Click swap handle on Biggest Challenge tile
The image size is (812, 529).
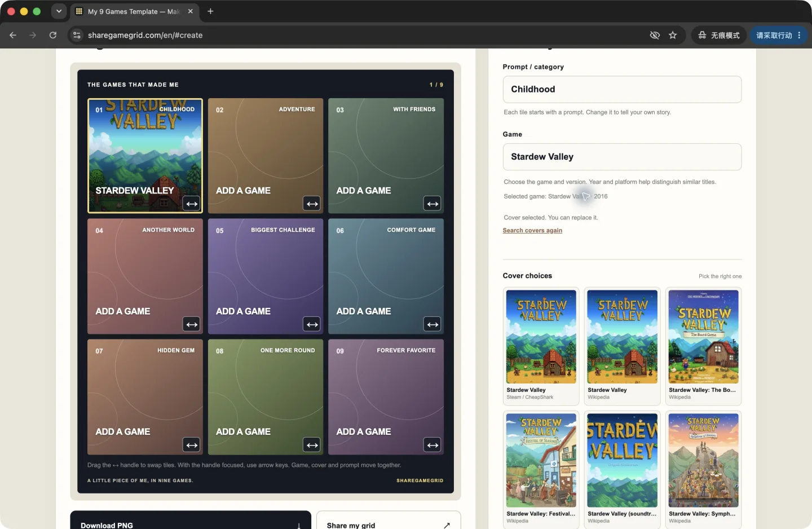click(312, 324)
